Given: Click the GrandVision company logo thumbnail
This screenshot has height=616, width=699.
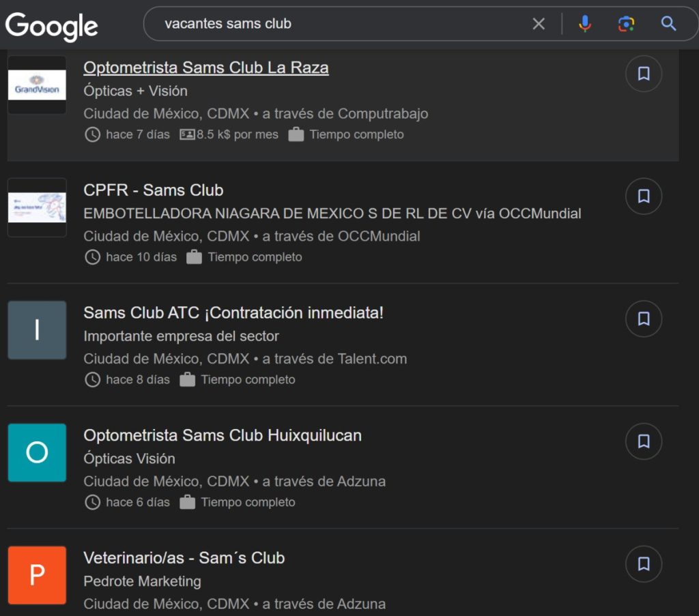Looking at the screenshot, I should click(x=37, y=85).
